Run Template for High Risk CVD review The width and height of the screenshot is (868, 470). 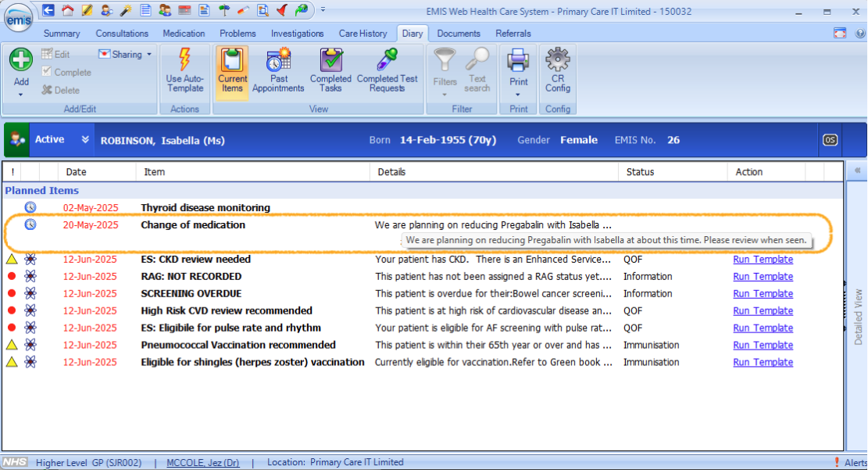[x=763, y=311]
